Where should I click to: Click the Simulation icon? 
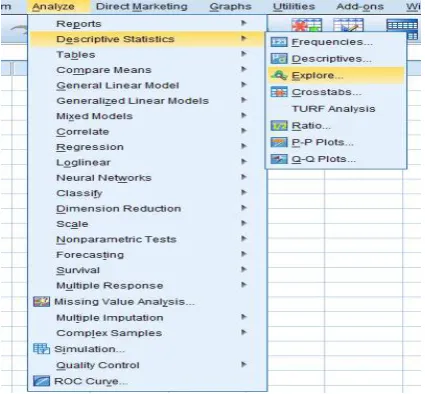click(x=42, y=349)
